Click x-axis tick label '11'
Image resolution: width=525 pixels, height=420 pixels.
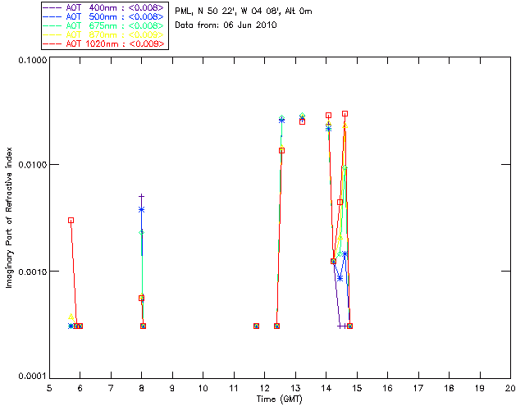pyautogui.click(x=234, y=388)
